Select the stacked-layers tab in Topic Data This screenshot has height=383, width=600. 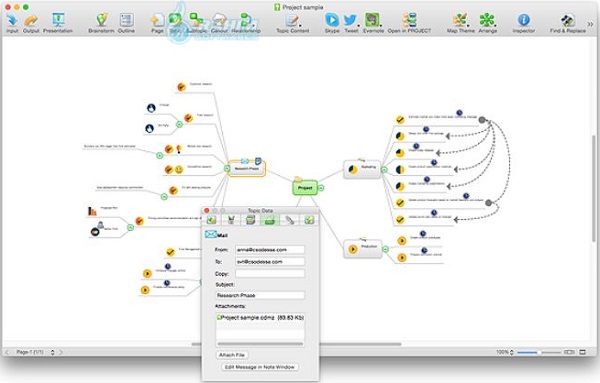pos(250,220)
